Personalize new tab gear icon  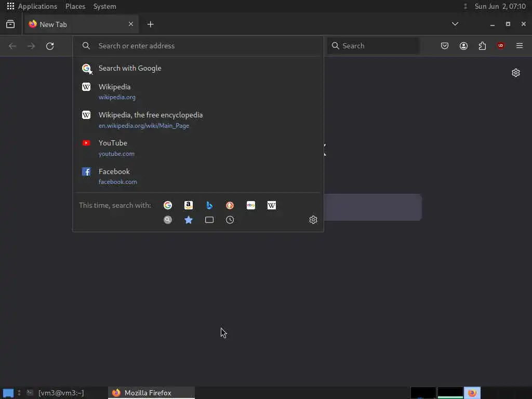516,73
